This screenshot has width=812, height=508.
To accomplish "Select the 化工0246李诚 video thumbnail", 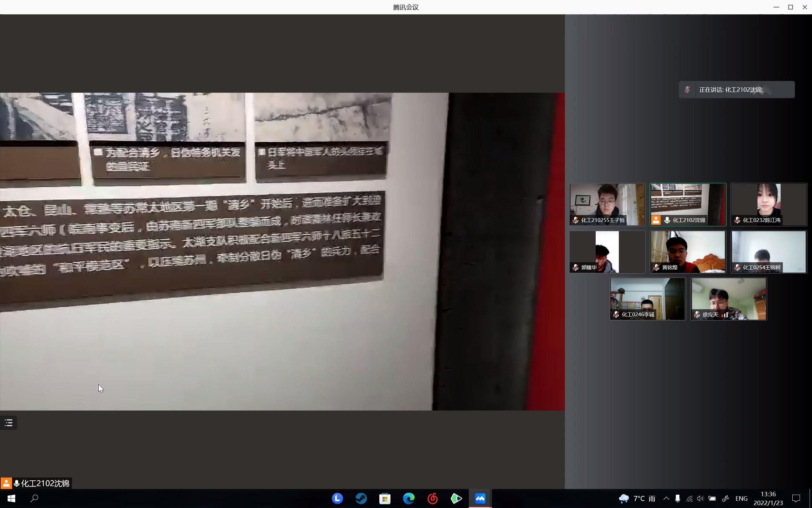I will tap(648, 299).
